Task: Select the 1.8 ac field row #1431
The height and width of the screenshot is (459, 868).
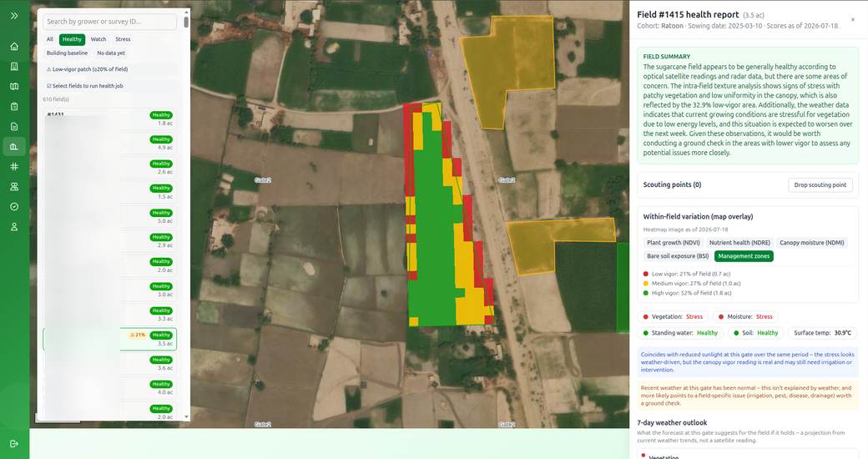Action: pos(109,119)
